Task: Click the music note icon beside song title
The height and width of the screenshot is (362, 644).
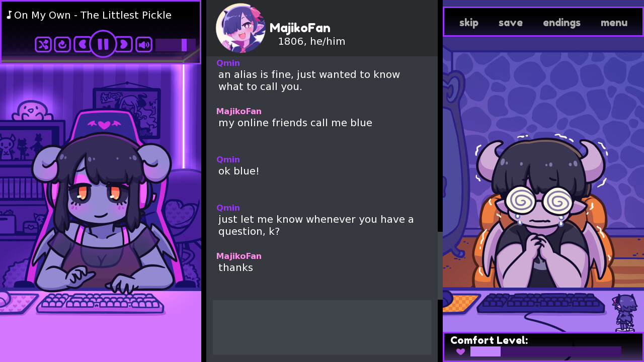Action: (9, 15)
